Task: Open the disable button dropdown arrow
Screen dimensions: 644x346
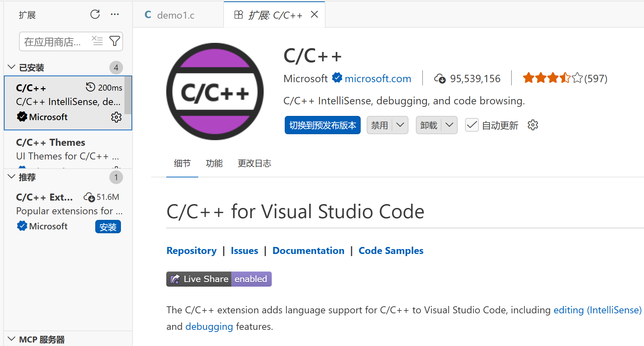Action: pyautogui.click(x=400, y=125)
